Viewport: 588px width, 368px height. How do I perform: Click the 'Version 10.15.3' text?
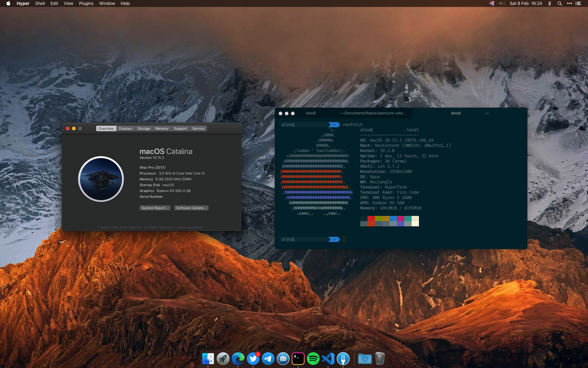coord(152,158)
